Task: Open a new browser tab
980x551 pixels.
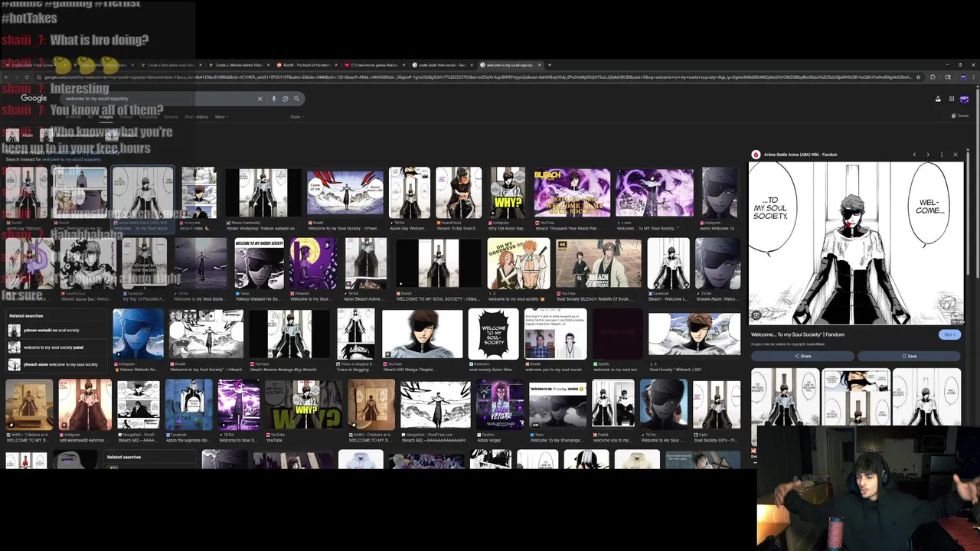Action: click(x=549, y=65)
